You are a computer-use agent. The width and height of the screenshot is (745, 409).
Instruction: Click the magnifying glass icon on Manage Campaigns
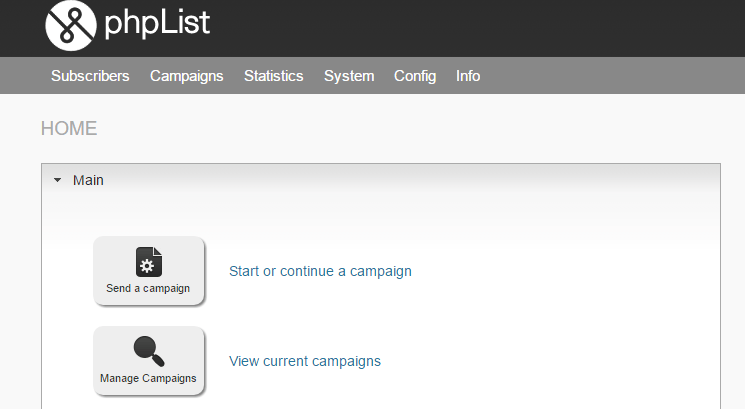point(149,352)
